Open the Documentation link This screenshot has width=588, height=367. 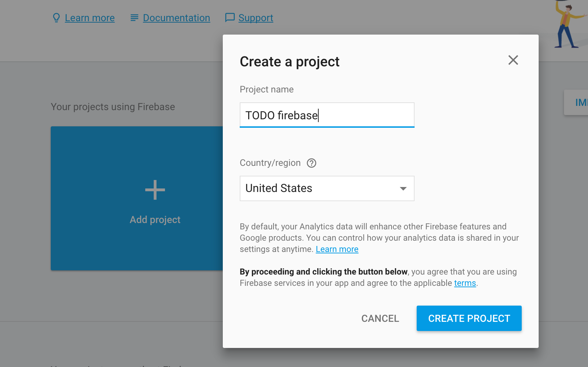coord(176,18)
